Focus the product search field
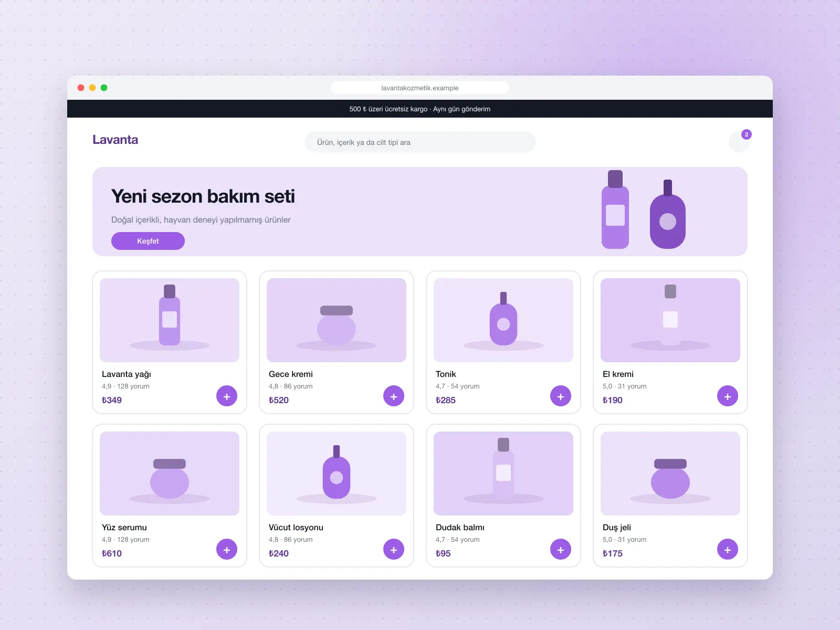The width and height of the screenshot is (840, 630). (x=420, y=142)
